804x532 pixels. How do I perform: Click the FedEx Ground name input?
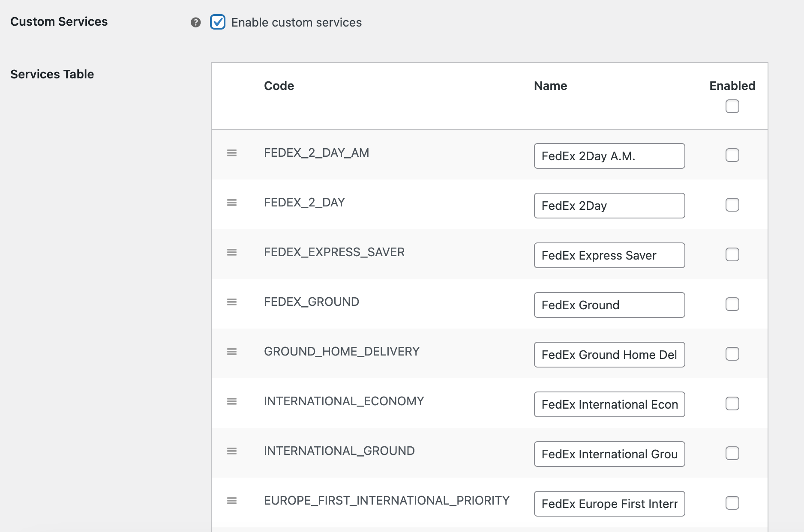[609, 305]
